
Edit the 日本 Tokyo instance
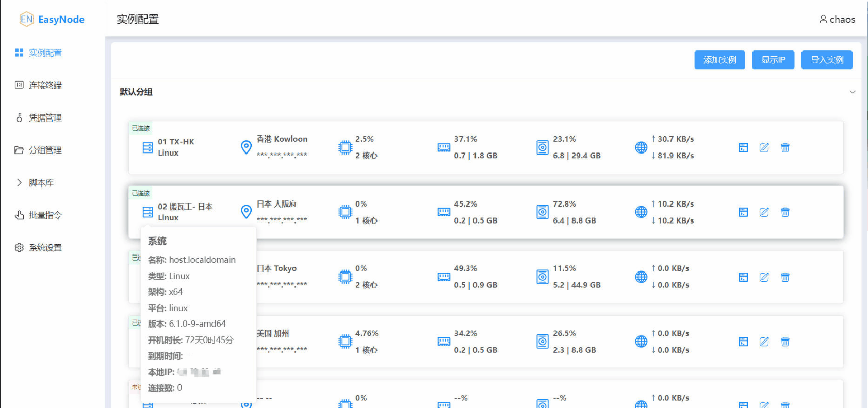tap(764, 277)
